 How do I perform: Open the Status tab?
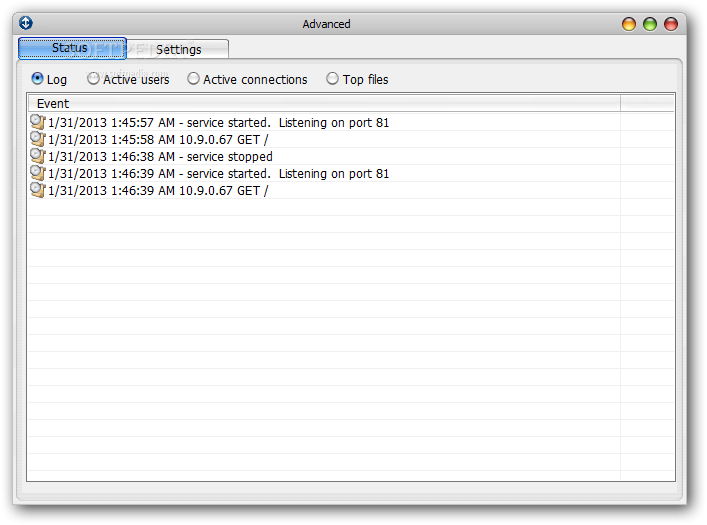pos(72,48)
